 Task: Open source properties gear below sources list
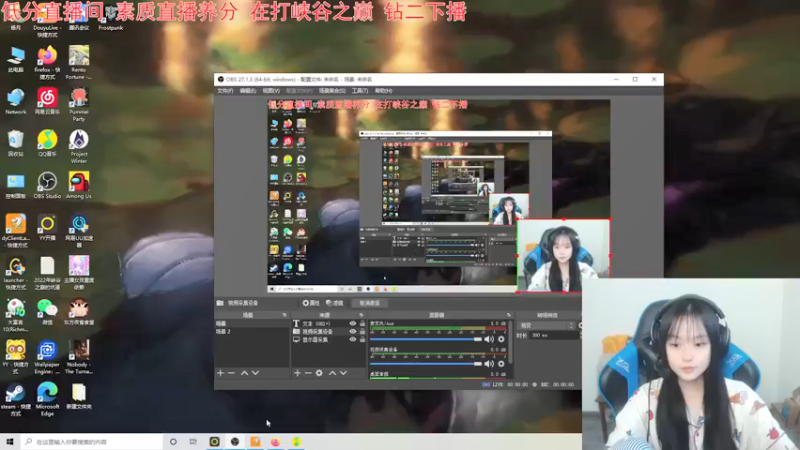(319, 373)
